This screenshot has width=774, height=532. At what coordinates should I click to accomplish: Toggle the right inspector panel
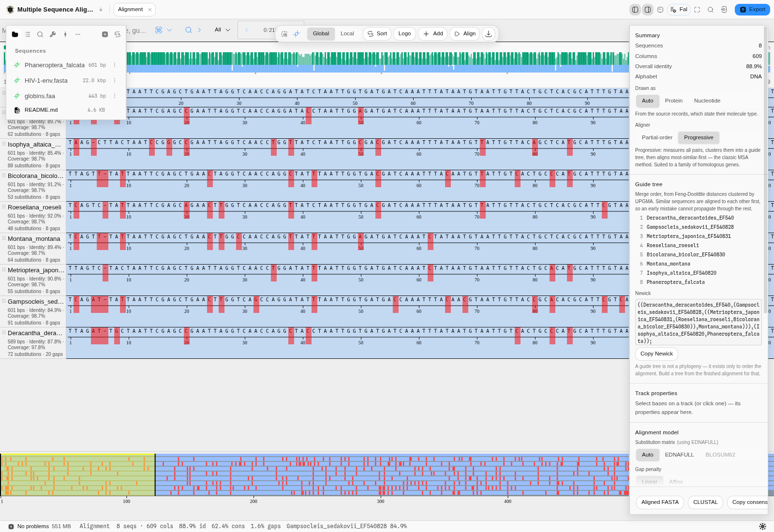coord(648,10)
